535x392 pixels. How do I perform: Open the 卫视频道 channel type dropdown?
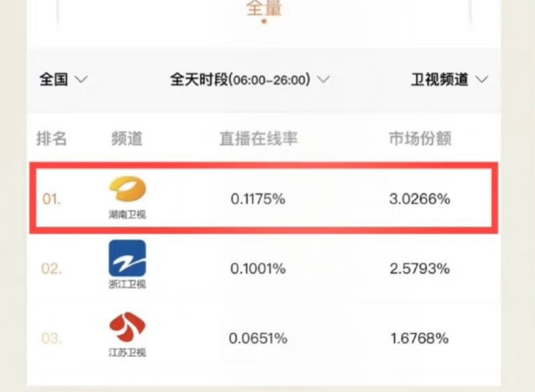tap(449, 80)
